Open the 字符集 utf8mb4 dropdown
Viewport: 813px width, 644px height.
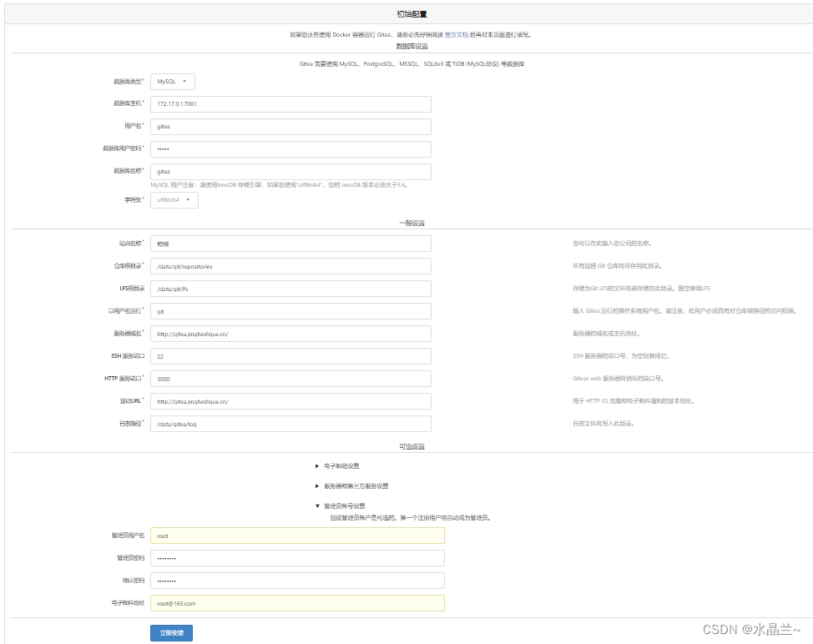[x=174, y=200]
